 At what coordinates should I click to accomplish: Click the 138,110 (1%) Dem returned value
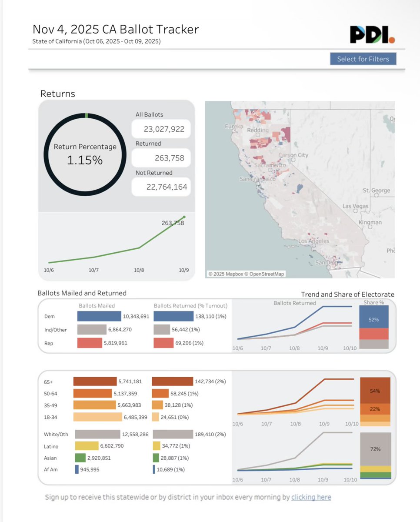click(x=210, y=317)
